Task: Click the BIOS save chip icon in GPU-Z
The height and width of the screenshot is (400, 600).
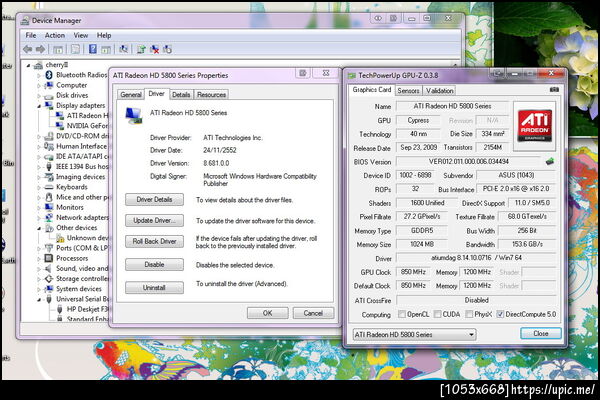Action: tap(550, 162)
